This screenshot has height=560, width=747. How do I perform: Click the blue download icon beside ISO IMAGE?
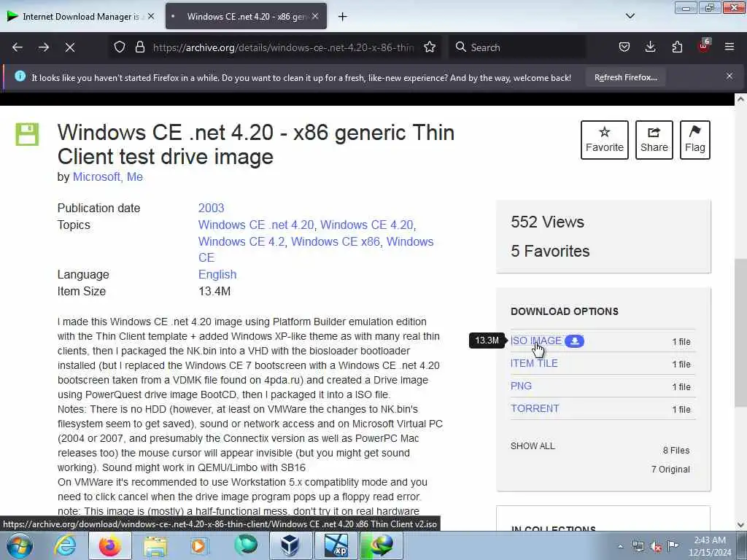click(574, 341)
